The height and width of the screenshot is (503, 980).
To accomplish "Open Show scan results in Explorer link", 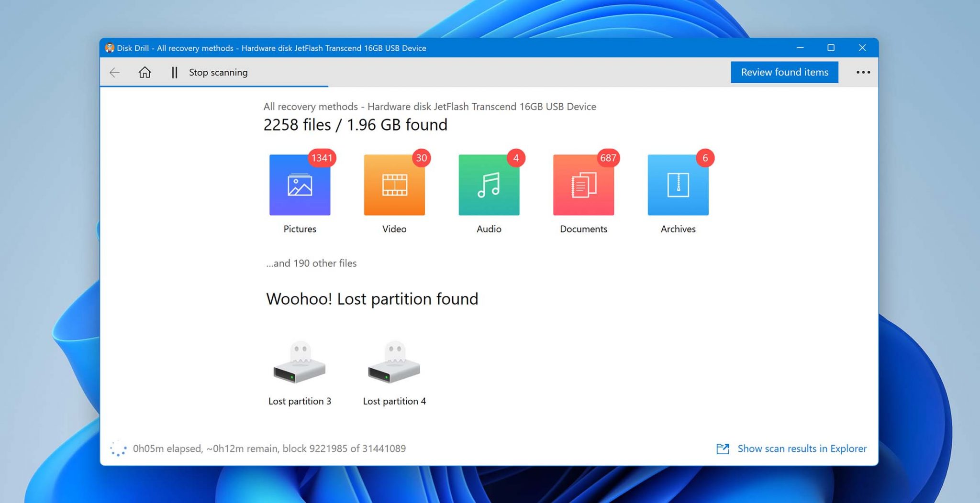I will tap(802, 448).
